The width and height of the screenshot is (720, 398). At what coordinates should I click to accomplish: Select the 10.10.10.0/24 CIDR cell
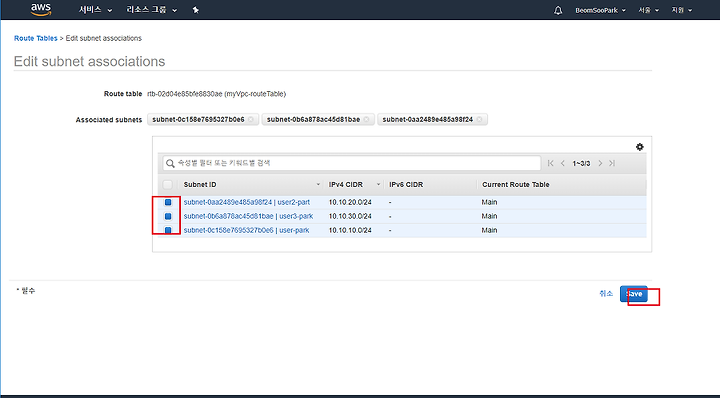pos(350,230)
